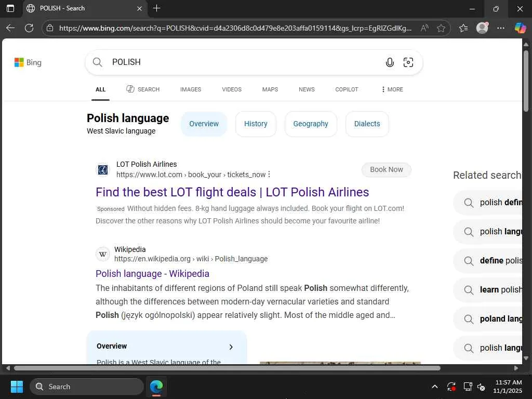Open the tab actions menu icon
The image size is (532, 399).
tap(10, 8)
